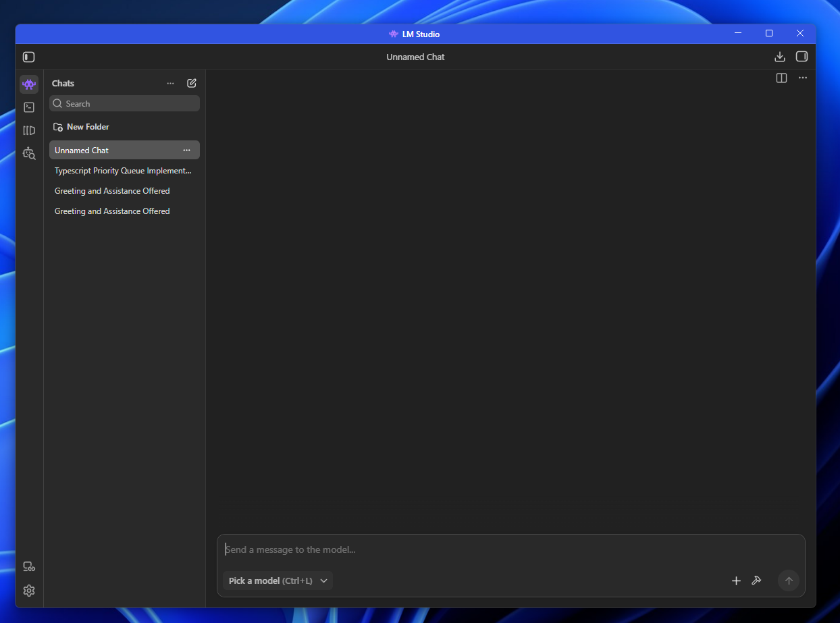Open the My Models library icon
This screenshot has height=623, width=840.
29,130
